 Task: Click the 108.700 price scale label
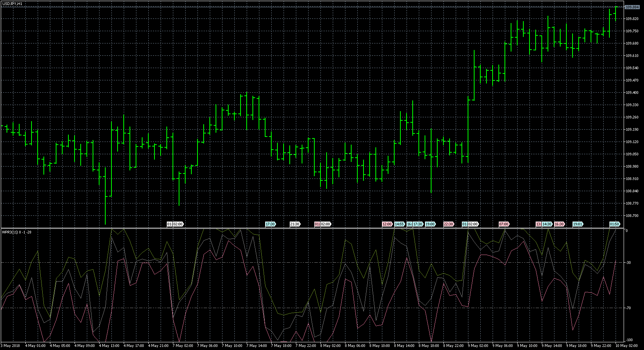[x=632, y=216]
